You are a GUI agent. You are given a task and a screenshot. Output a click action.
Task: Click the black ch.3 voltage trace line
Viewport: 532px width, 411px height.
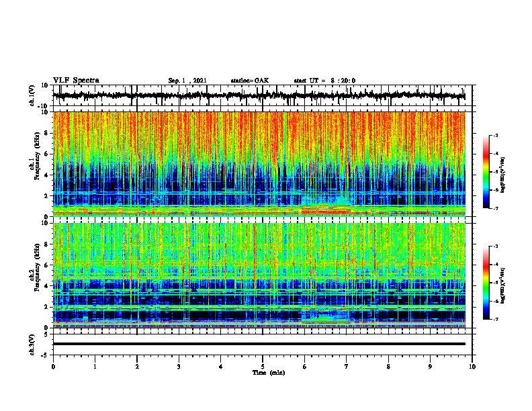pyautogui.click(x=259, y=344)
